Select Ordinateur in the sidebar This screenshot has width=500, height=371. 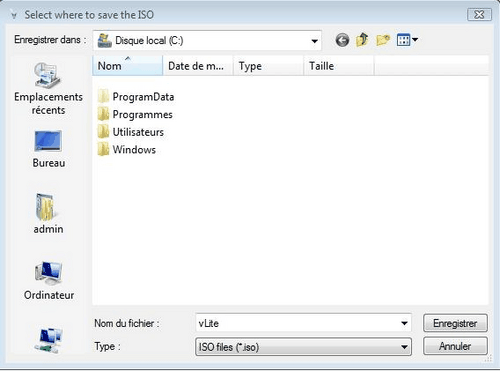(x=49, y=280)
